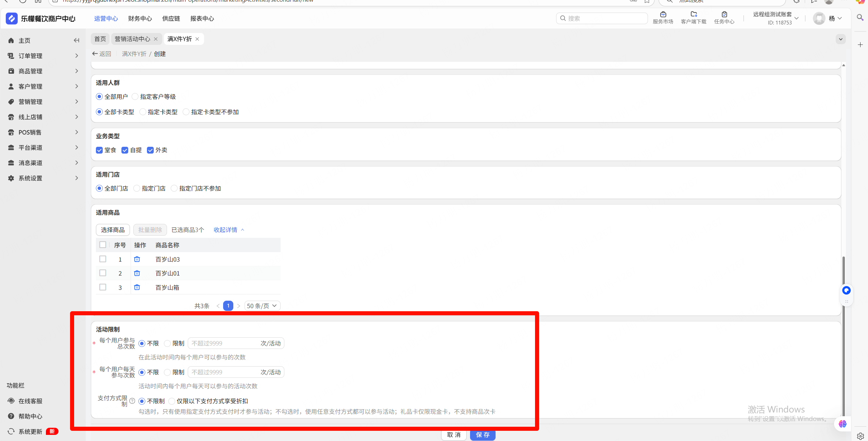
Task: Click the 保存 save button
Action: [482, 435]
